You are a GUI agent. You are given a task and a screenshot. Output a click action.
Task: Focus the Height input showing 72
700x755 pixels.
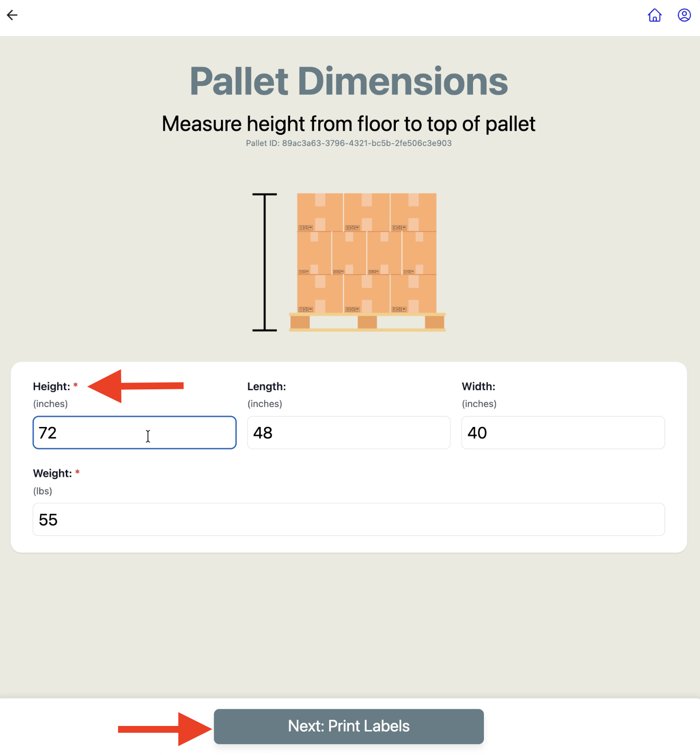pyautogui.click(x=134, y=432)
